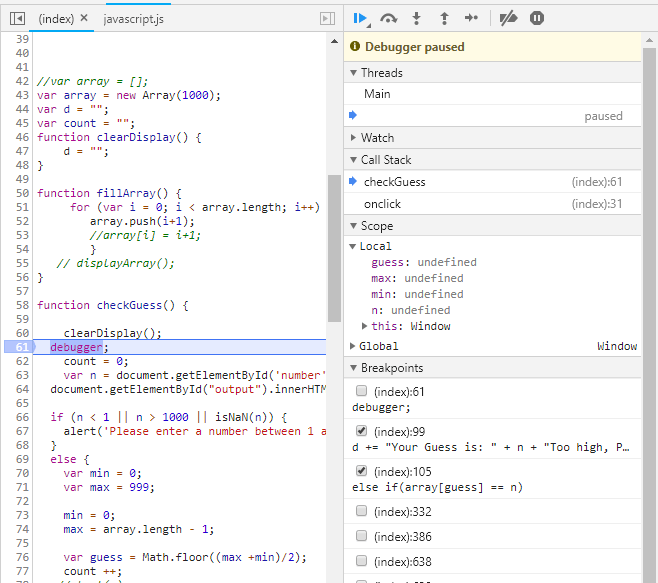
Task: Check the (index):386 breakpoint box
Action: point(361,536)
